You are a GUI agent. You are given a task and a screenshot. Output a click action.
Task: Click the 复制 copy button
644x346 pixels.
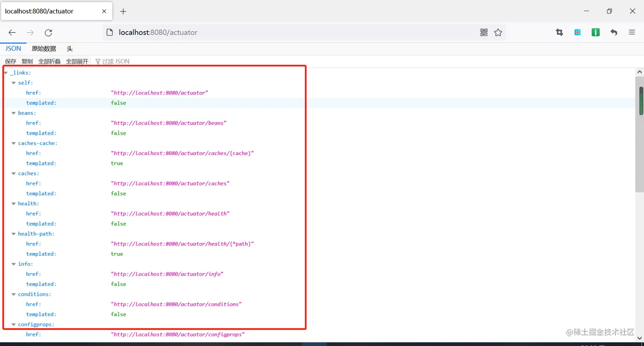click(27, 61)
